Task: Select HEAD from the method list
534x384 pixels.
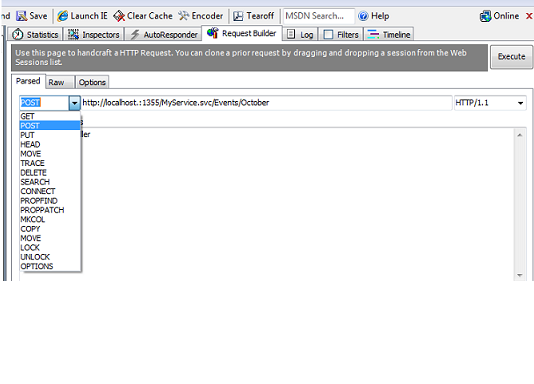Action: coord(50,144)
